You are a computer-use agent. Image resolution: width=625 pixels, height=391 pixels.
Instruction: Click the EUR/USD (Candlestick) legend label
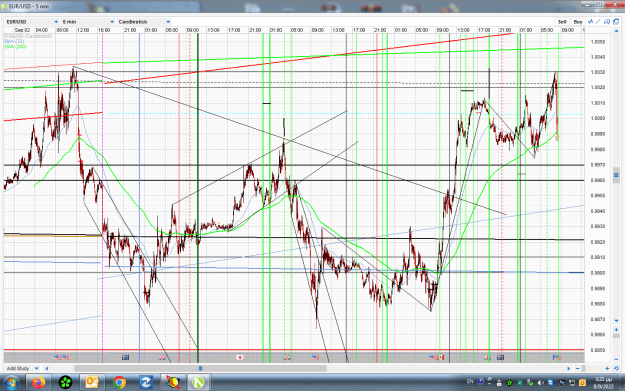[x=28, y=36]
